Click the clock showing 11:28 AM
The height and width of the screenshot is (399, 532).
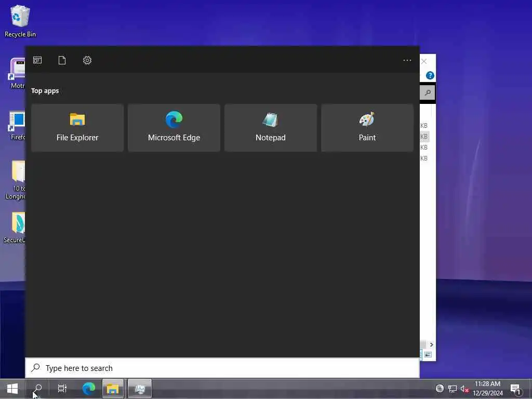(487, 389)
